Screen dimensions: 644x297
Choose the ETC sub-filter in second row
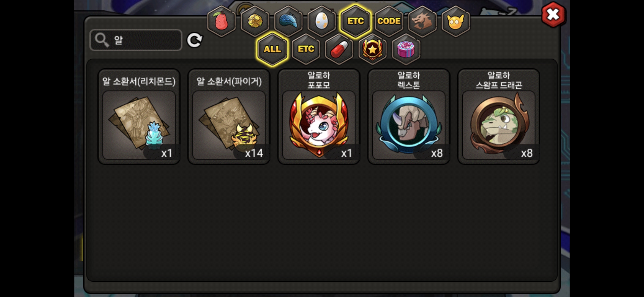(306, 49)
